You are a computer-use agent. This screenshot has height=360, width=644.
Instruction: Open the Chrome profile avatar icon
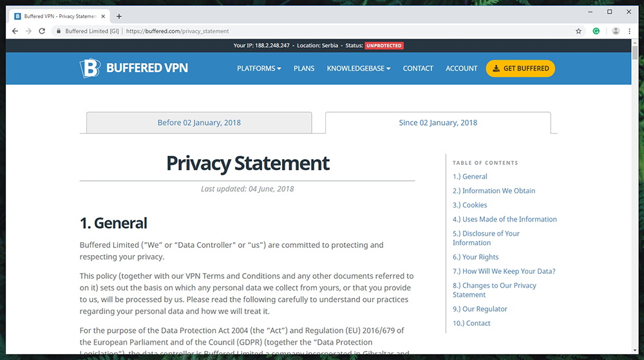tap(615, 31)
